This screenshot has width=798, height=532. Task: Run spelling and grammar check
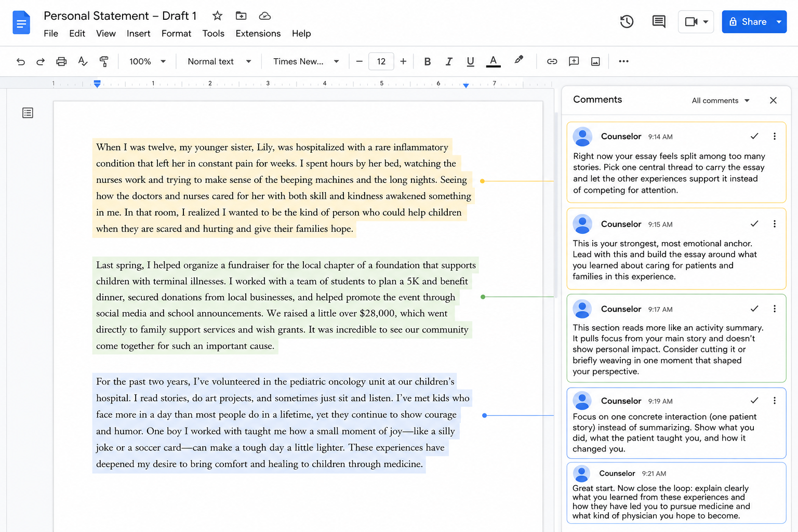click(83, 61)
